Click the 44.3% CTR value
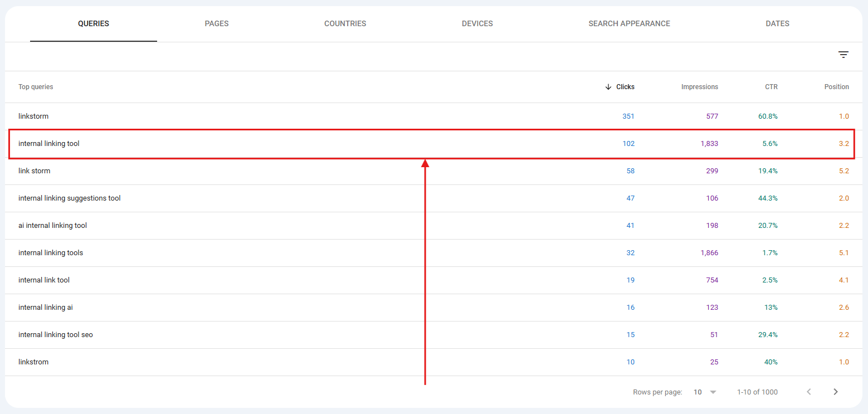 tap(768, 198)
